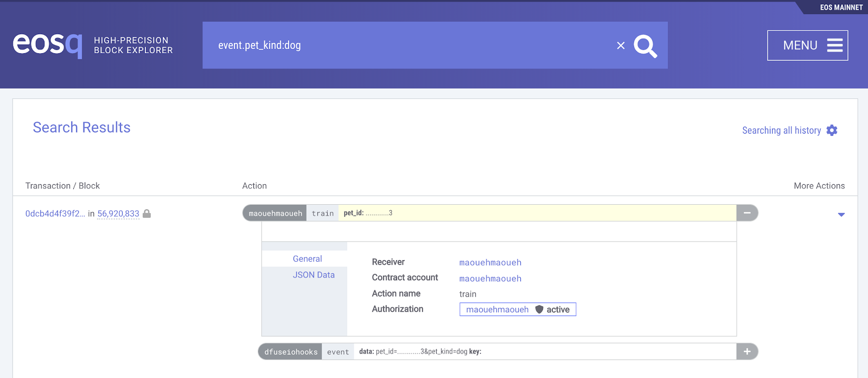Click the maouehmaoueh account pill on the train action

click(275, 213)
